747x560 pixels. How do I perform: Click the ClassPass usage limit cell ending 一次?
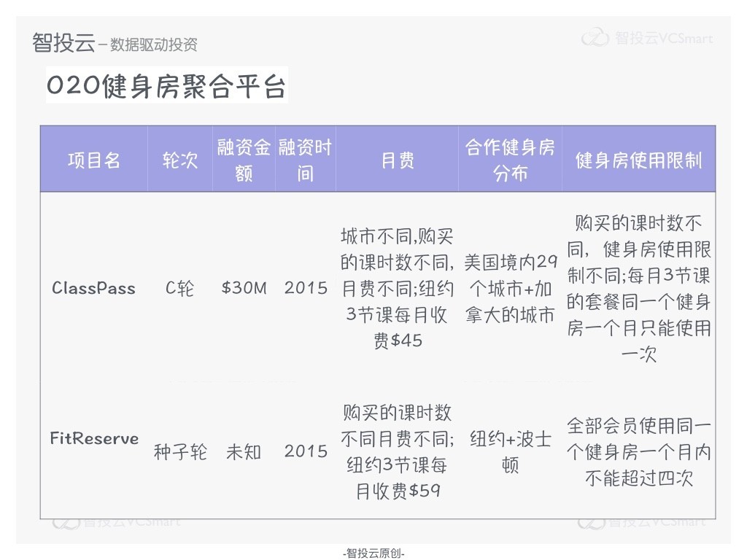638,288
